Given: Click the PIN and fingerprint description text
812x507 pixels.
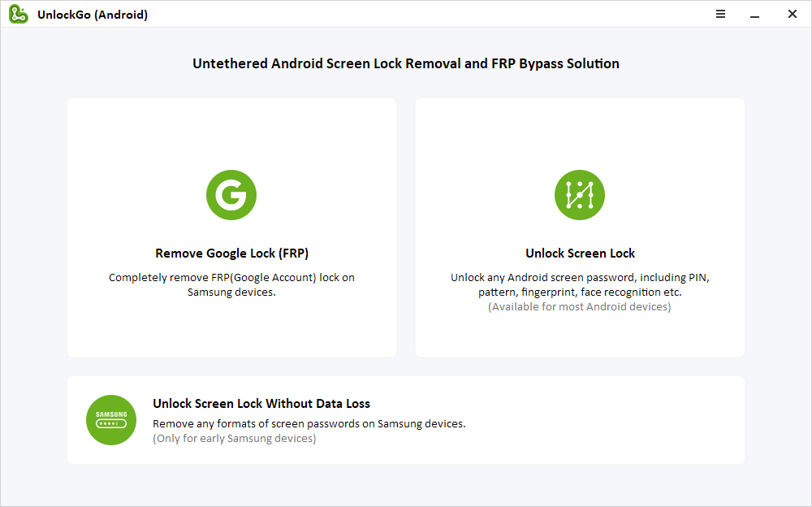Looking at the screenshot, I should click(x=580, y=284).
